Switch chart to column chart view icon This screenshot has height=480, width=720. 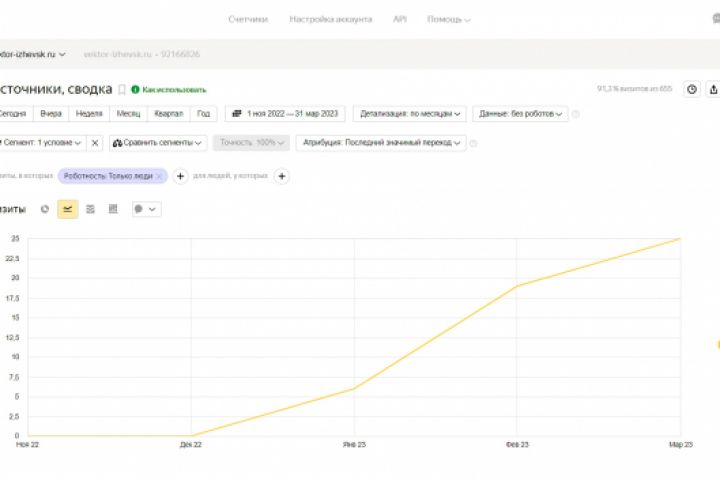click(x=113, y=209)
